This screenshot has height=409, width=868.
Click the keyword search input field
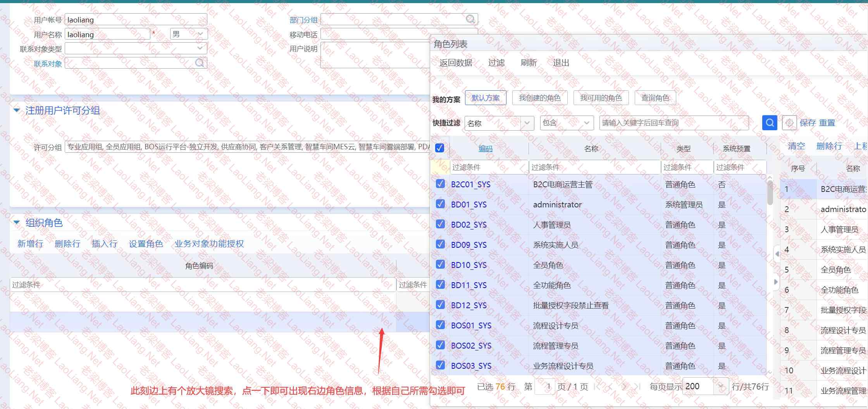click(x=673, y=123)
